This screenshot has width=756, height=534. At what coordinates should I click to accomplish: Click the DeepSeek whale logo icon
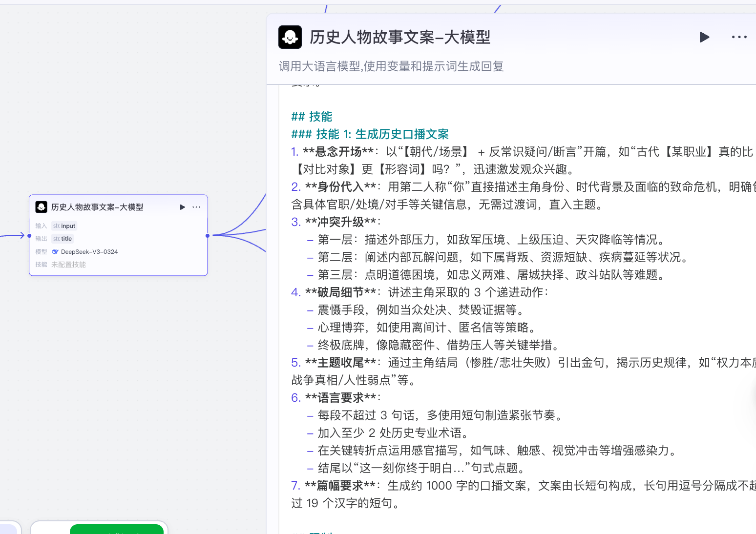(x=55, y=252)
